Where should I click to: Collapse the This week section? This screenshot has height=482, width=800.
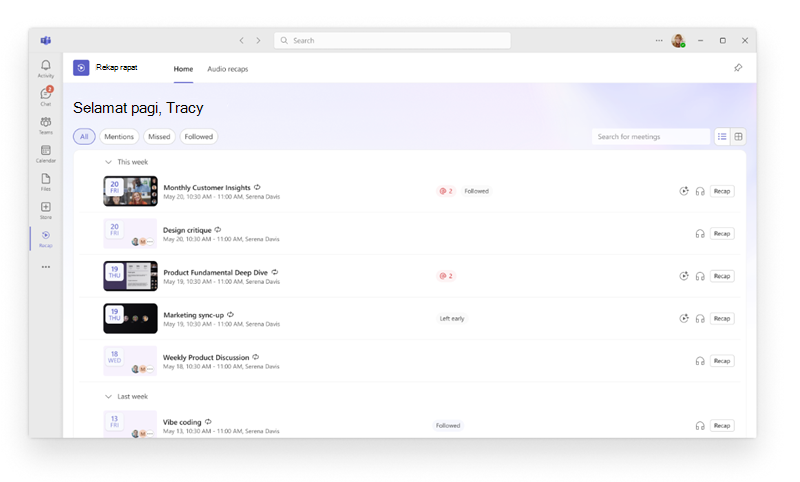[108, 162]
